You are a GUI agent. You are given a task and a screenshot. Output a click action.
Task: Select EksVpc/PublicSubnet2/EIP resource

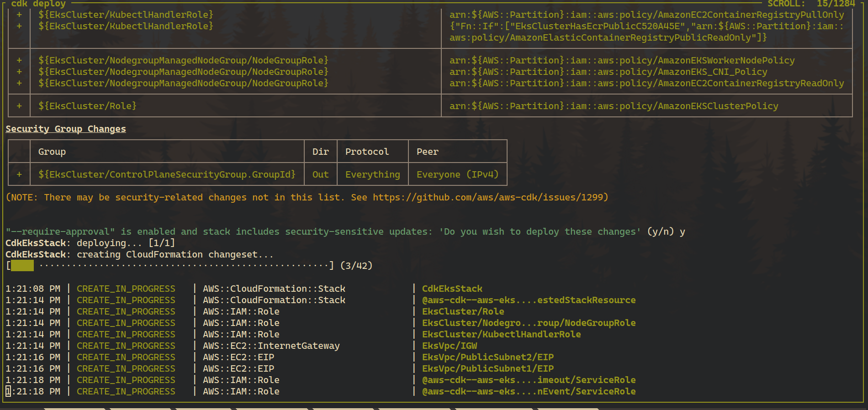click(x=488, y=357)
